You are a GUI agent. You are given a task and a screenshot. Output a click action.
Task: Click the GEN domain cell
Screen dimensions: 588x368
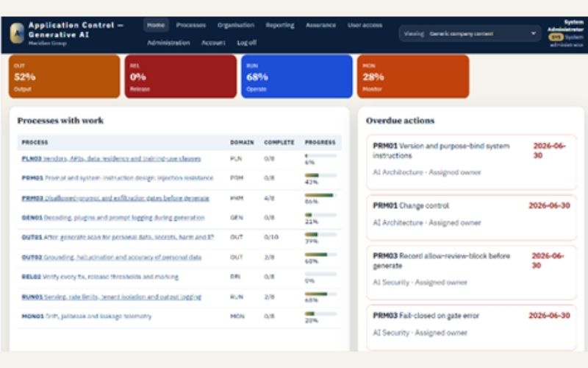coord(237,218)
